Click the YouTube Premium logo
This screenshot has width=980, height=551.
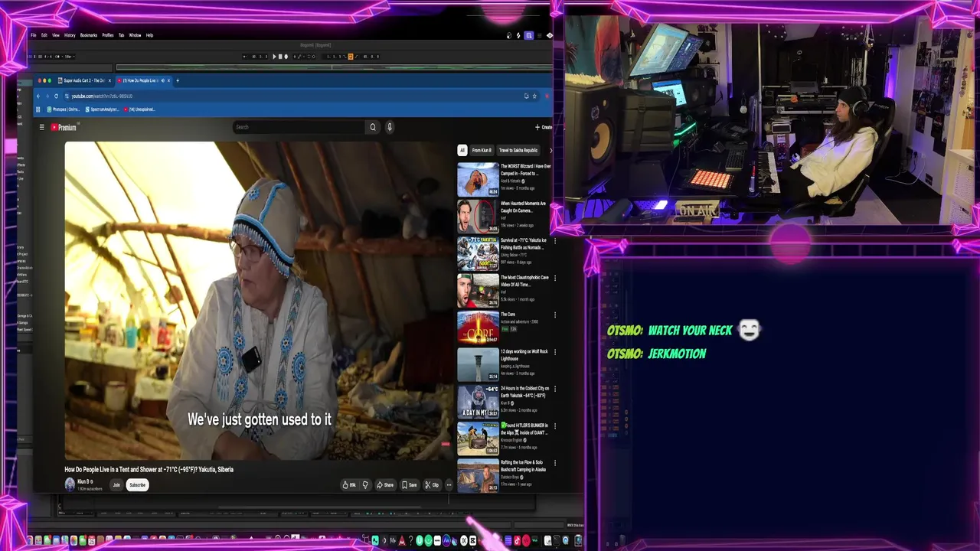64,127
